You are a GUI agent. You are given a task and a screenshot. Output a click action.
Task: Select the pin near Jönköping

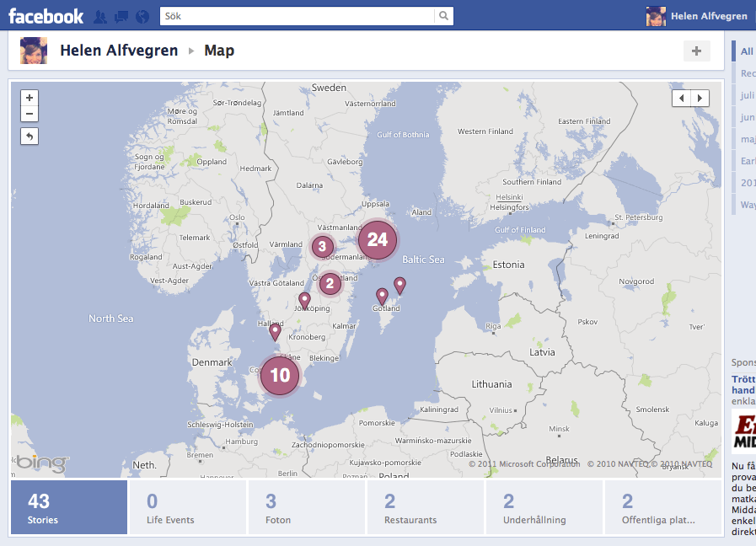click(304, 301)
